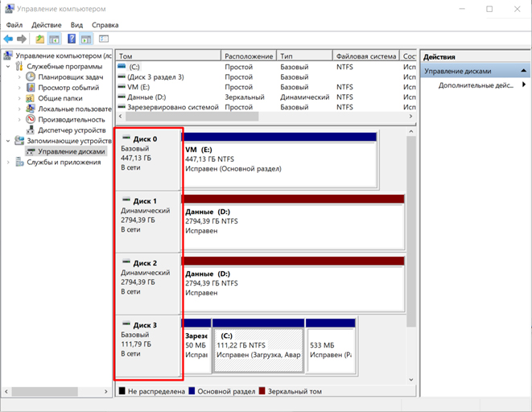
Task: Click the Основной раздел blue legend swatch
Action: pyautogui.click(x=192, y=391)
